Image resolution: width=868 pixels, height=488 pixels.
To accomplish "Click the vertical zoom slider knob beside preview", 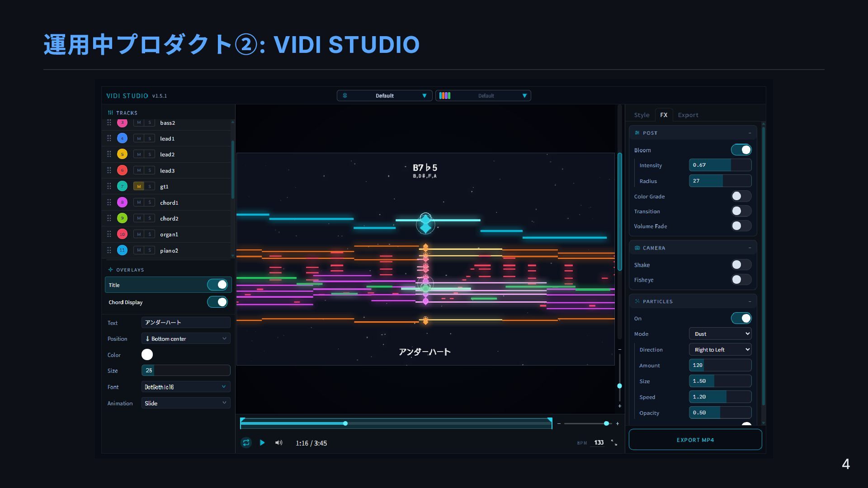I will click(x=620, y=386).
